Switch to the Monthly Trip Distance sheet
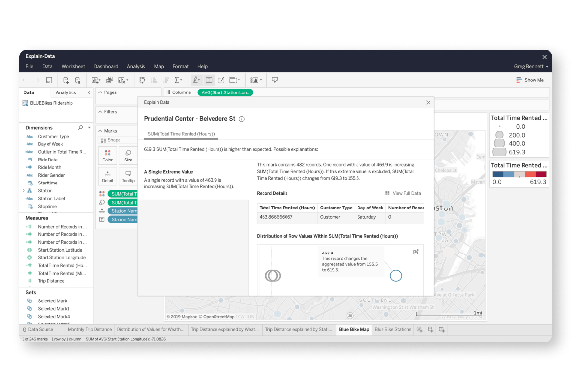573x392 pixels. click(90, 329)
